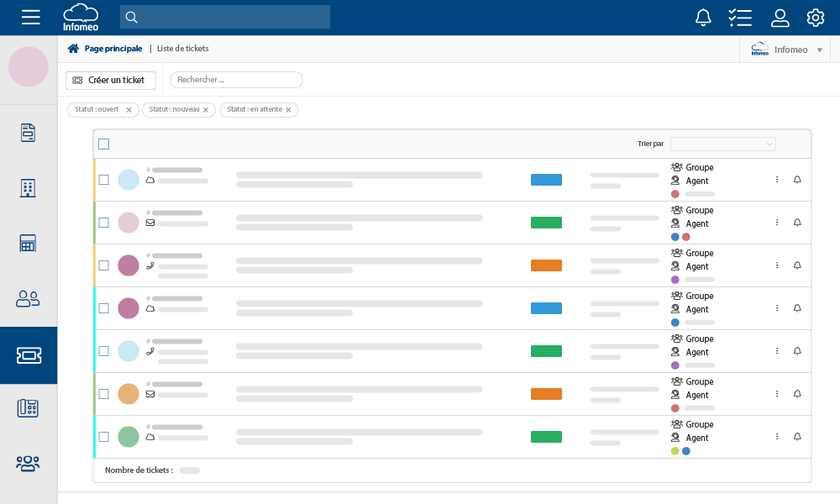The image size is (840, 504).
Task: Select the calculator icon in sidebar
Action: [x=29, y=243]
